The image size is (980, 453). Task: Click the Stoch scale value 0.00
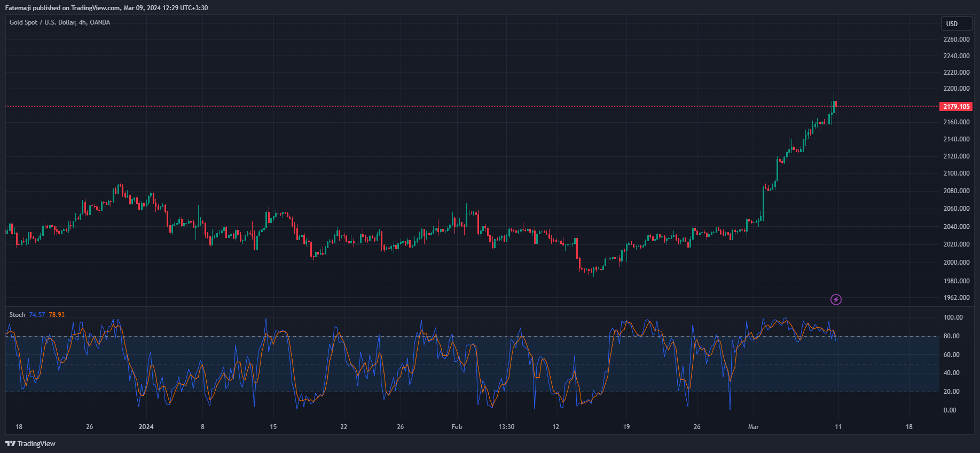click(x=950, y=410)
